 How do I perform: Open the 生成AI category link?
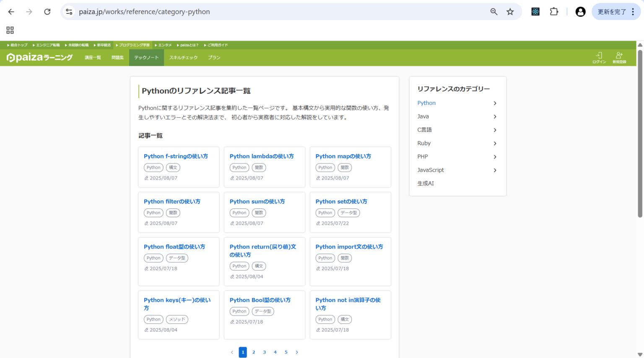coord(425,183)
